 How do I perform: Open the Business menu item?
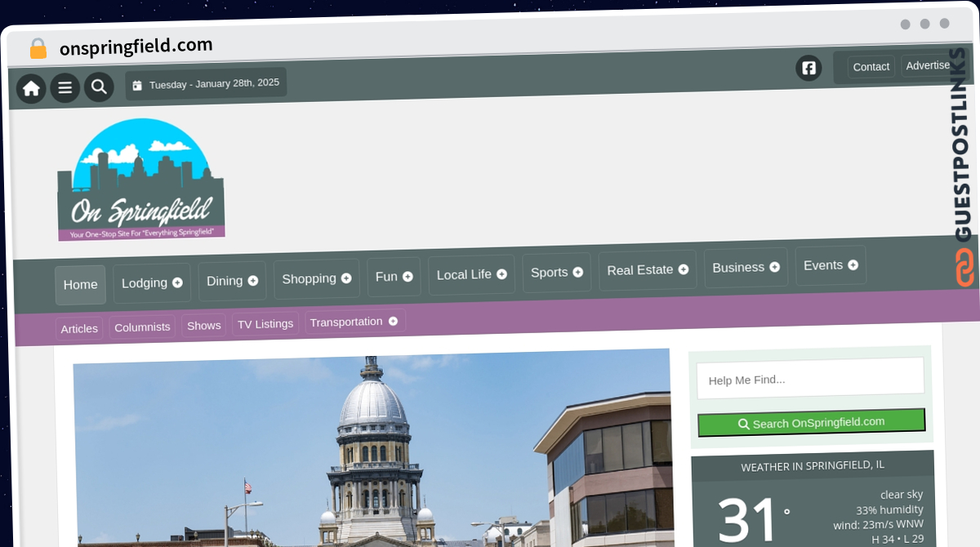(746, 268)
